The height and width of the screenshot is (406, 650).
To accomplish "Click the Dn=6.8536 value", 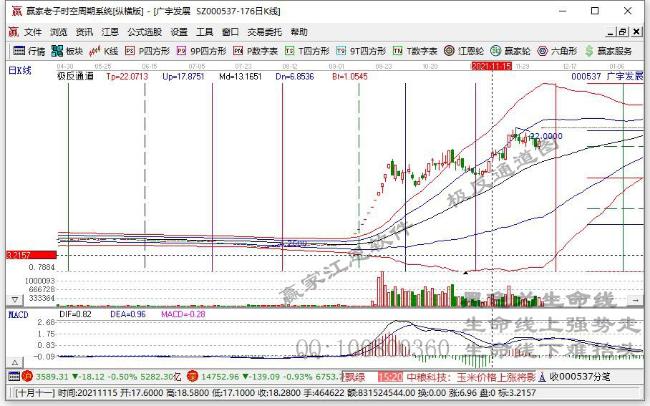I will (x=295, y=76).
